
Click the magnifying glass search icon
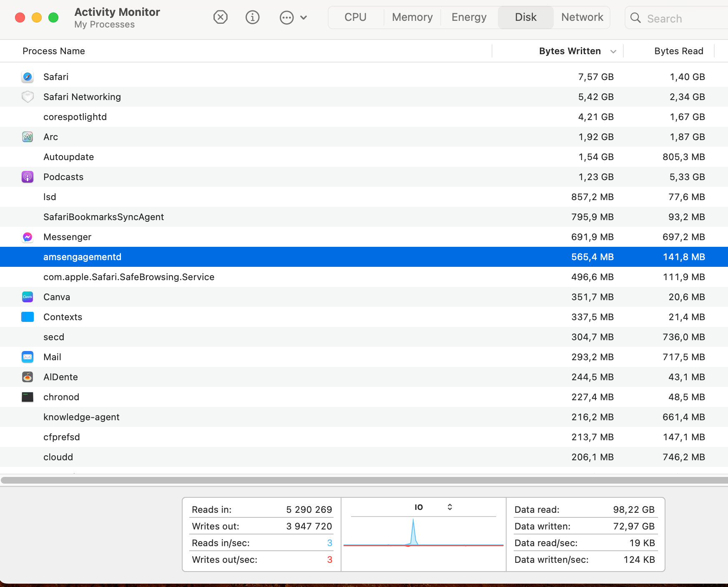pyautogui.click(x=635, y=18)
